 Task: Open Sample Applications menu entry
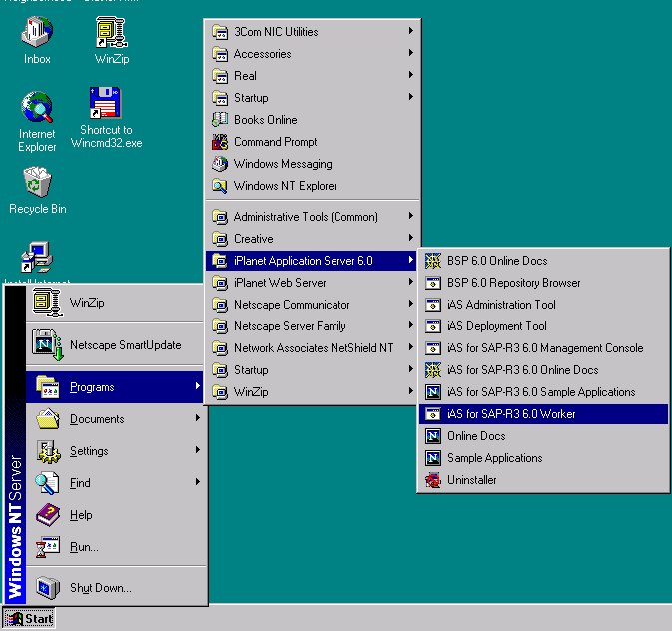543,458
